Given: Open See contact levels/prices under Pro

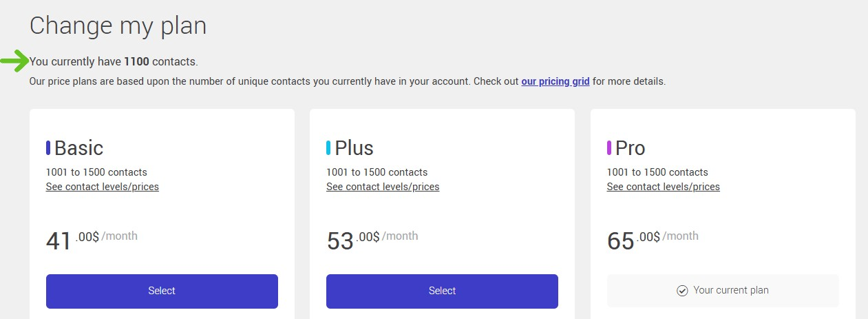Looking at the screenshot, I should [663, 187].
